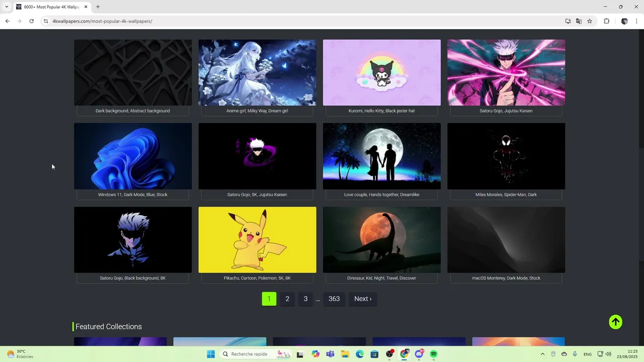
Task: Open Microsoft Edge from the taskbar
Action: pyautogui.click(x=360, y=354)
